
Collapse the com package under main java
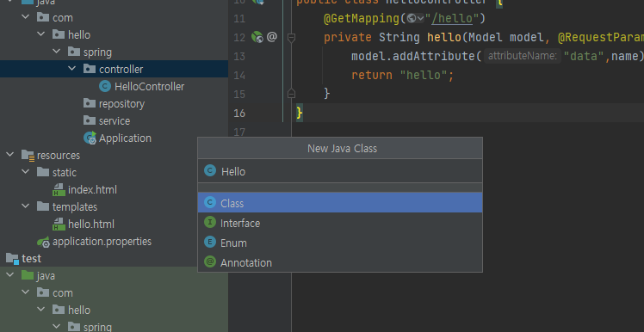[26, 17]
